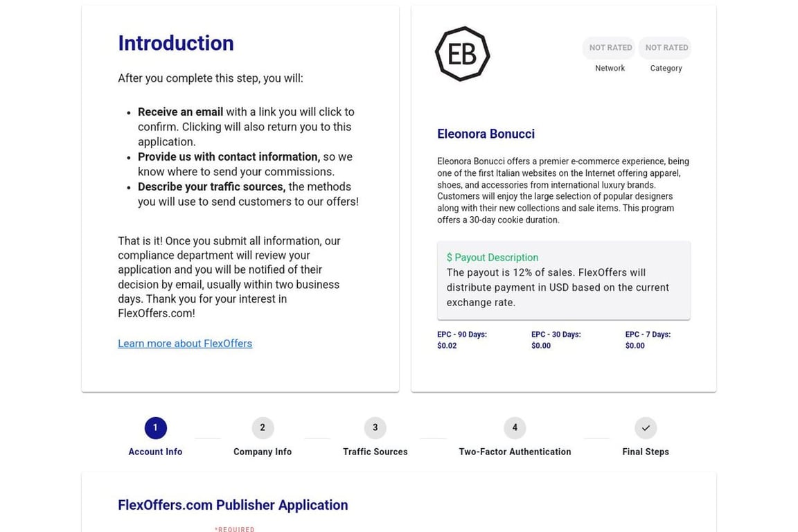Click the Final Steps checkmark icon
798x532 pixels.
(646, 427)
